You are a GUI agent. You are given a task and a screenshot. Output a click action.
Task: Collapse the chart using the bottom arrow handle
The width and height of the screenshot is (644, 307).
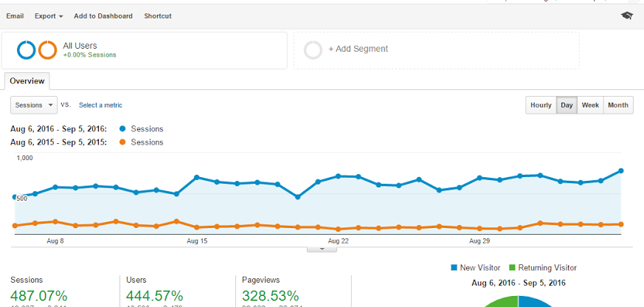(322, 249)
